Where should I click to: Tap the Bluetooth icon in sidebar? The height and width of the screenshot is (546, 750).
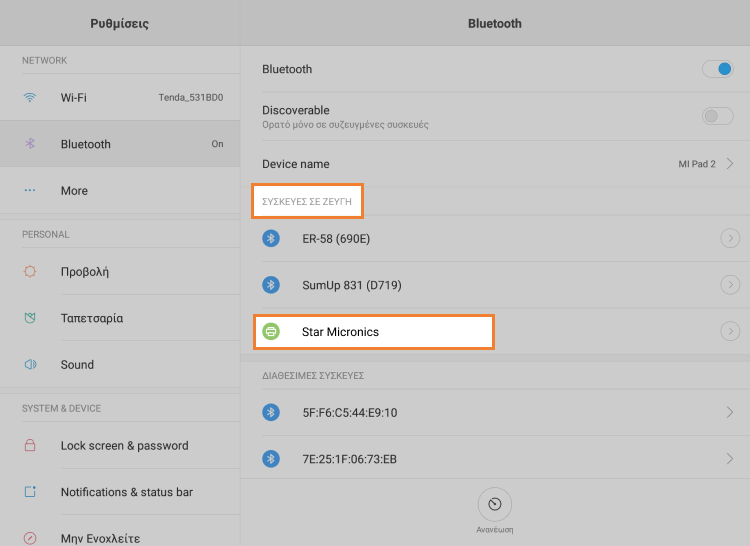(30, 144)
